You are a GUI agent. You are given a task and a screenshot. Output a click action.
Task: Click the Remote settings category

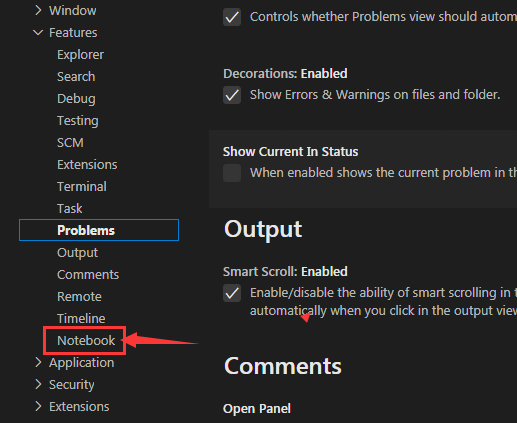point(79,297)
